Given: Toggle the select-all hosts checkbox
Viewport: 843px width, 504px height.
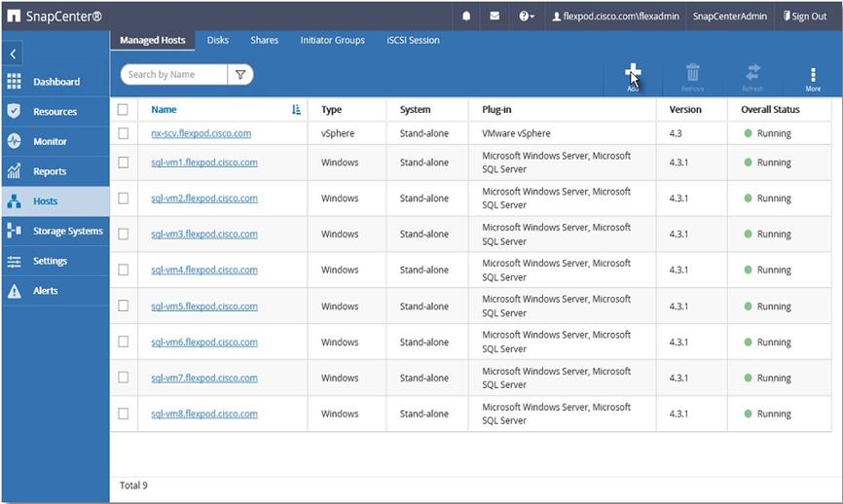Looking at the screenshot, I should 123,110.
